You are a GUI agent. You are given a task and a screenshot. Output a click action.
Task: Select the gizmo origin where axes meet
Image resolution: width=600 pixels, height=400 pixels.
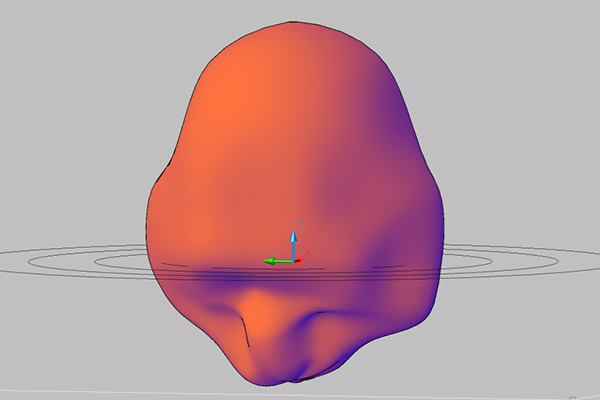293,262
